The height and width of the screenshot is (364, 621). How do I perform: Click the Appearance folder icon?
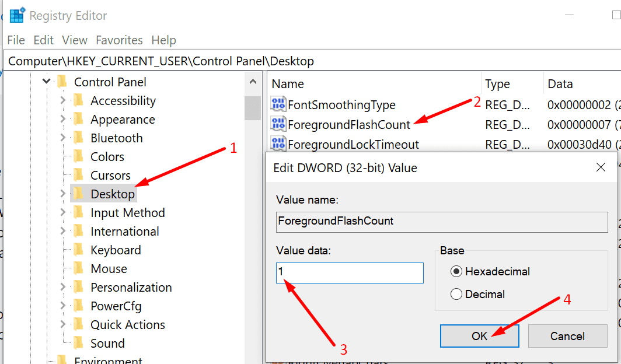pyautogui.click(x=78, y=119)
